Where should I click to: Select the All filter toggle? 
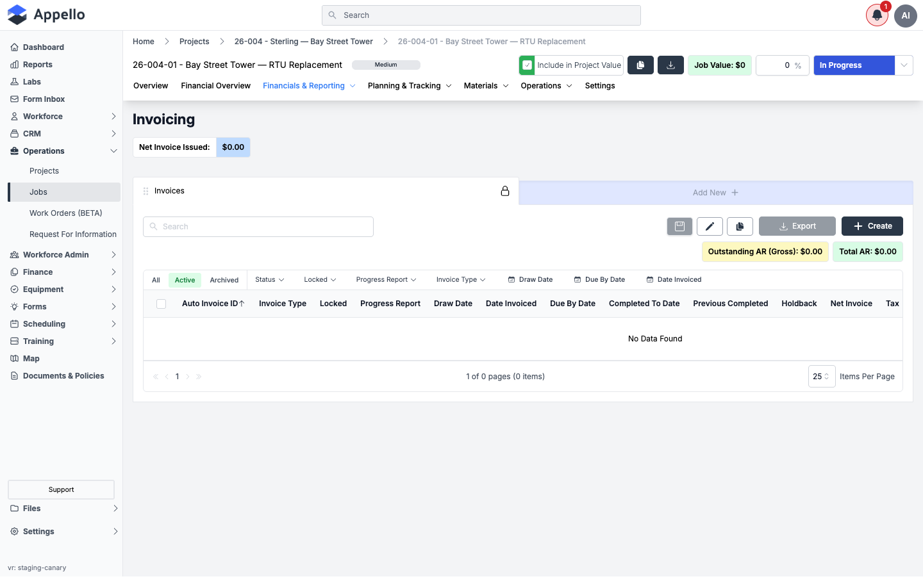click(156, 280)
